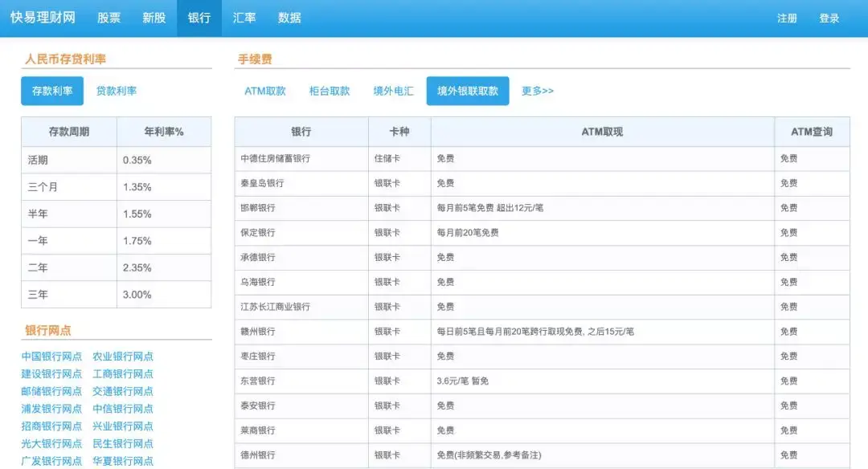
Task: Open the 股票 navigation menu item
Action: (108, 18)
